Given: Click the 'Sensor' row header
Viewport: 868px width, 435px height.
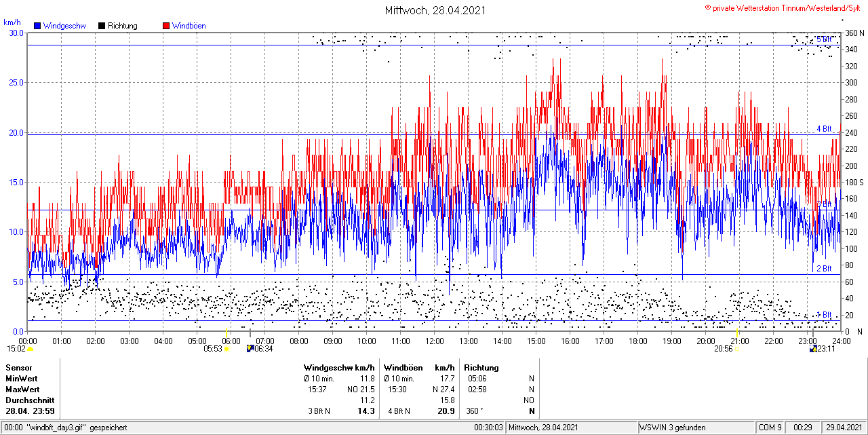Looking at the screenshot, I should (x=18, y=367).
